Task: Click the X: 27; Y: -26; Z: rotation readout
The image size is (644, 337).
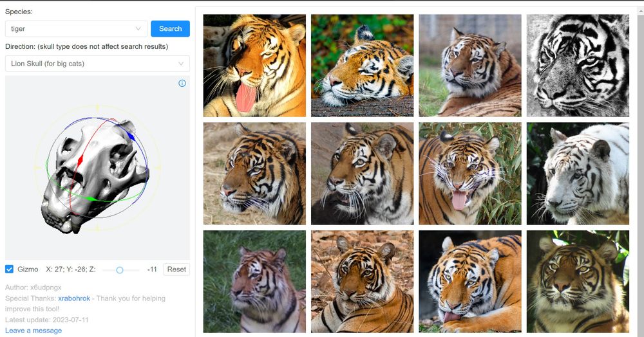Action: click(71, 269)
